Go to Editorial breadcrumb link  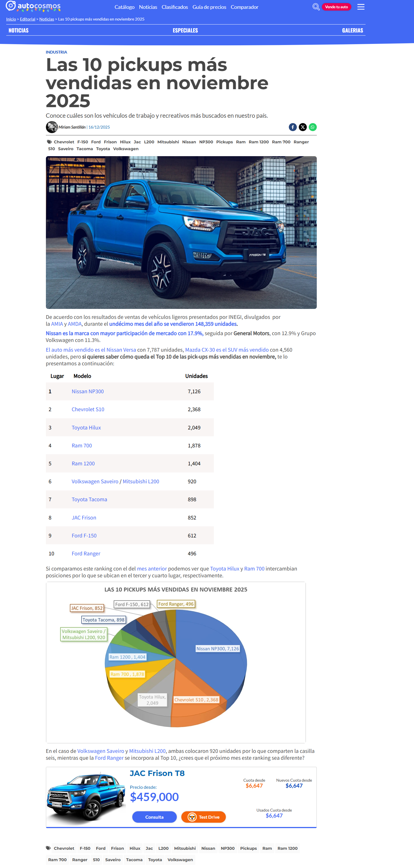tap(28, 19)
